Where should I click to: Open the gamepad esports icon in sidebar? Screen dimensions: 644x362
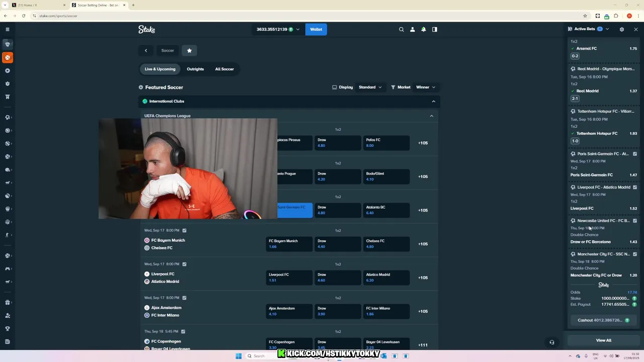8,268
